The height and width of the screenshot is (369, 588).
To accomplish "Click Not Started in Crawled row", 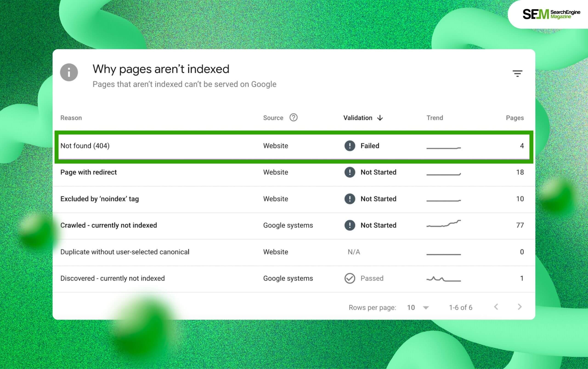I will 378,225.
